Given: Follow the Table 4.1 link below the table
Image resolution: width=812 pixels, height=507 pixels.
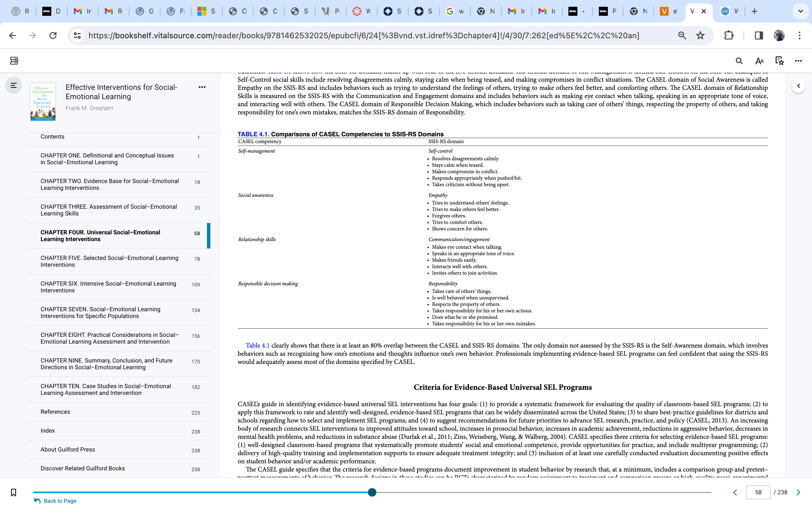Looking at the screenshot, I should pyautogui.click(x=257, y=345).
